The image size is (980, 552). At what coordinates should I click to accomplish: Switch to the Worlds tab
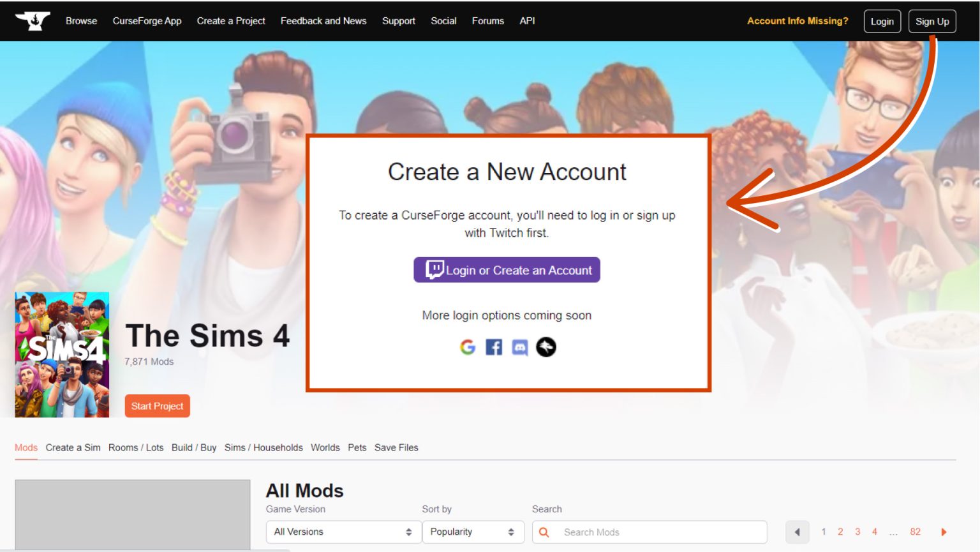(x=325, y=447)
